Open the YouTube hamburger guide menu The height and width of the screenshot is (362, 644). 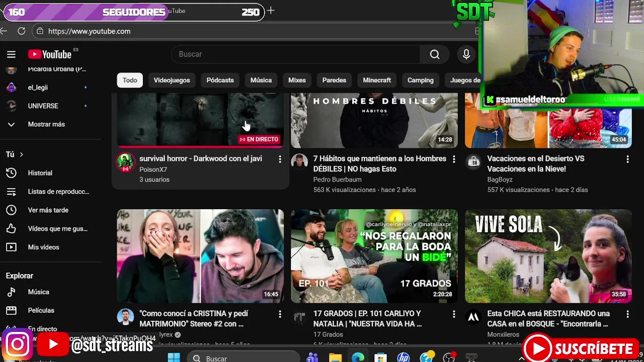pyautogui.click(x=11, y=54)
